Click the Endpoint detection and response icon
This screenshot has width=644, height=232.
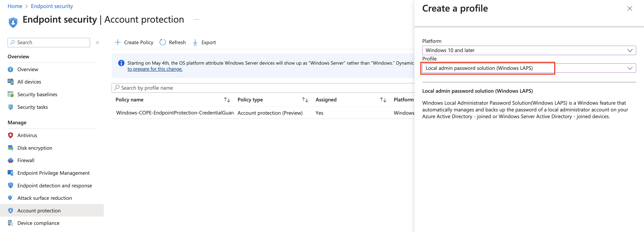(10, 185)
